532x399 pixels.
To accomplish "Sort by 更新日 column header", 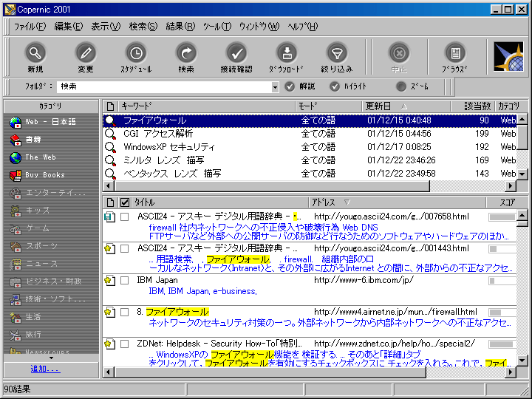I will click(x=406, y=106).
